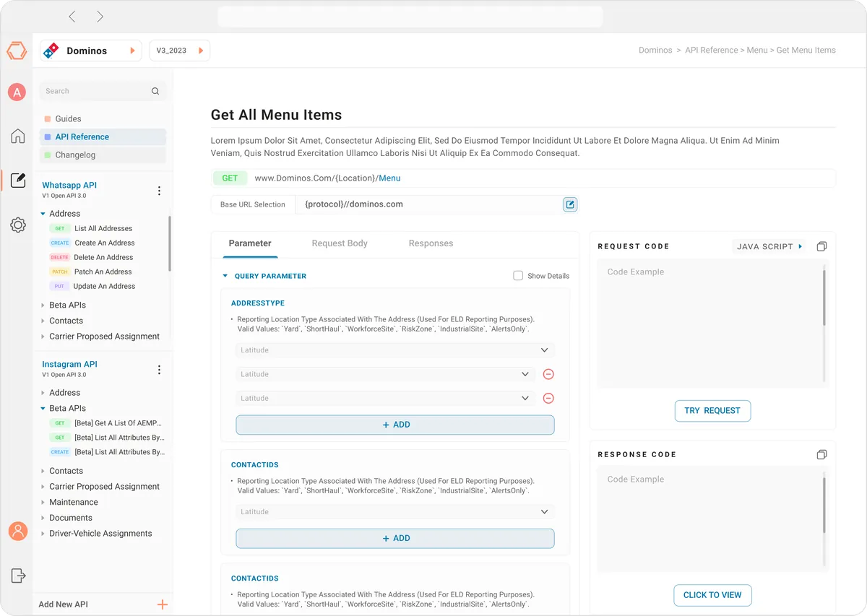Image resolution: width=867 pixels, height=616 pixels.
Task: Click ADD button under ADDRESSTYPE
Action: pos(395,425)
